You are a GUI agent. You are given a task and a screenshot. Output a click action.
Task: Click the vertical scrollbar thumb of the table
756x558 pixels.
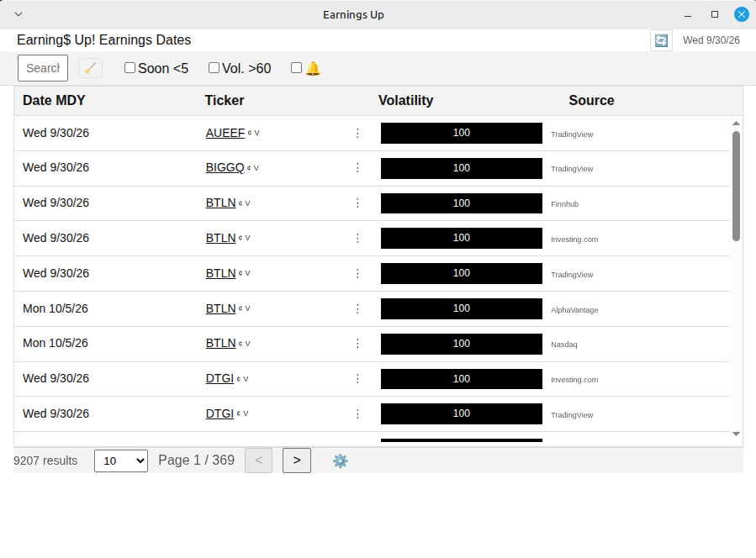point(736,186)
